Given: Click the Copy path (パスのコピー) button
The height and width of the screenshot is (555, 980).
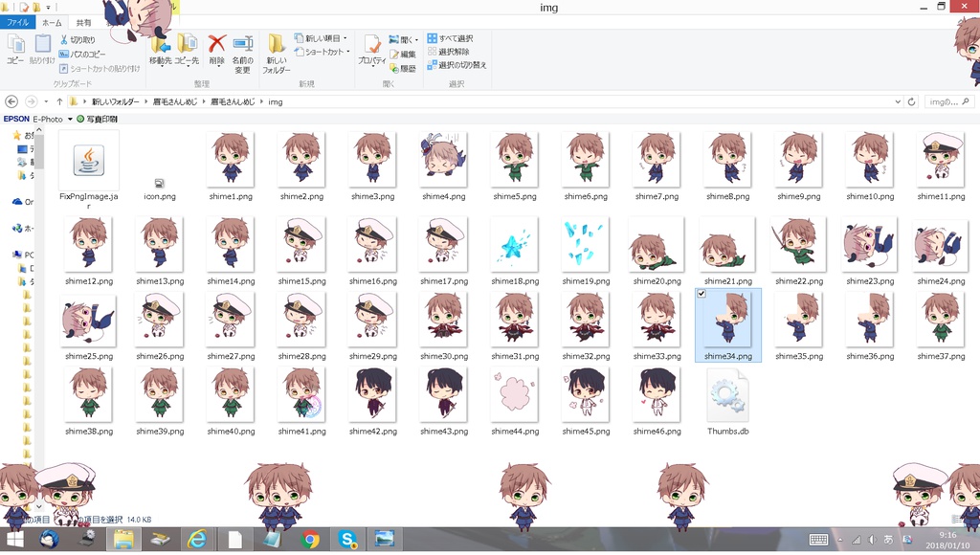Looking at the screenshot, I should pyautogui.click(x=82, y=54).
